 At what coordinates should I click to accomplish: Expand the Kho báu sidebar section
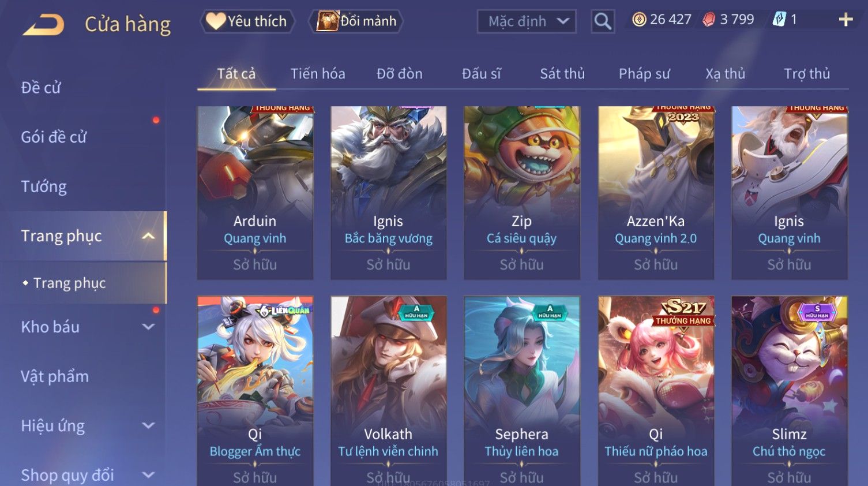148,327
